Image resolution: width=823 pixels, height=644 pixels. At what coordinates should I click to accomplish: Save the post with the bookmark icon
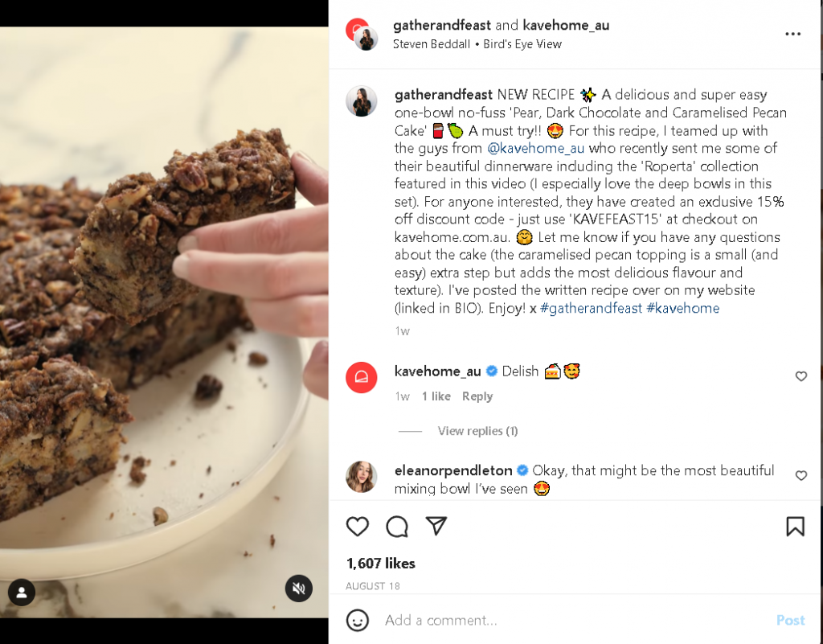(x=795, y=527)
